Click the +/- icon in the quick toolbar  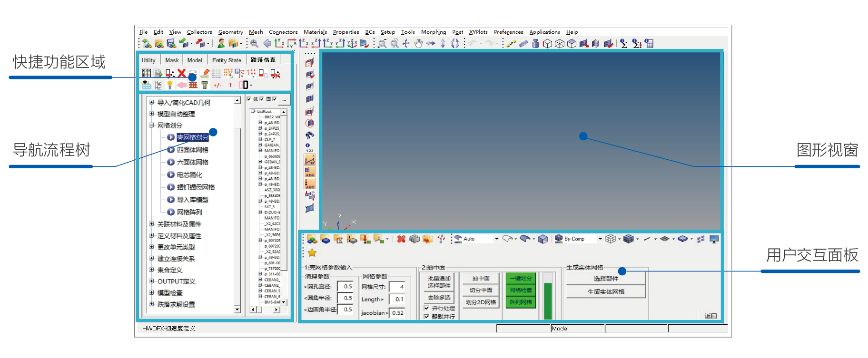(217, 85)
